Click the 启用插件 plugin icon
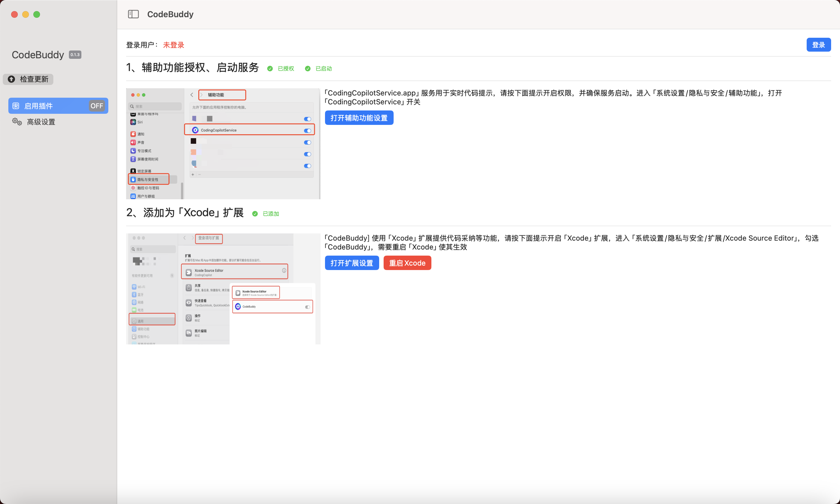This screenshot has height=504, width=840. [16, 106]
